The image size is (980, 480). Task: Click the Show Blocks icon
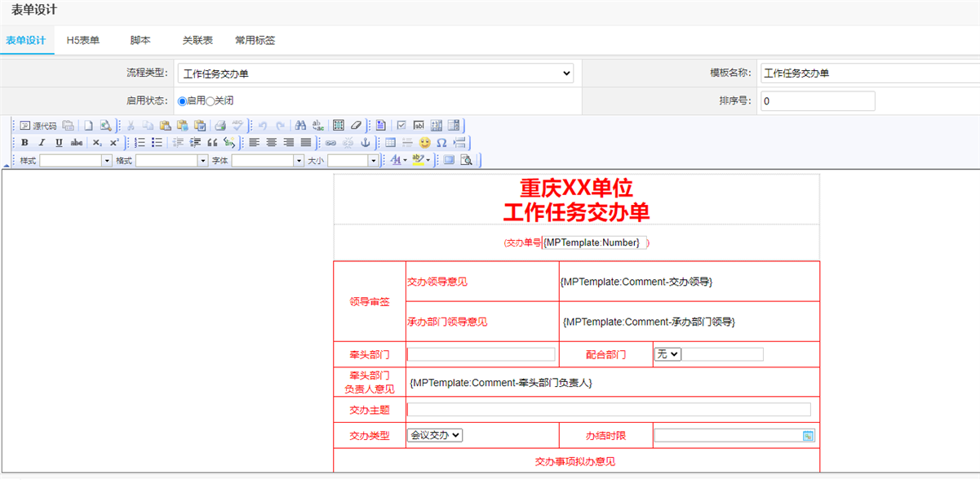(x=466, y=160)
